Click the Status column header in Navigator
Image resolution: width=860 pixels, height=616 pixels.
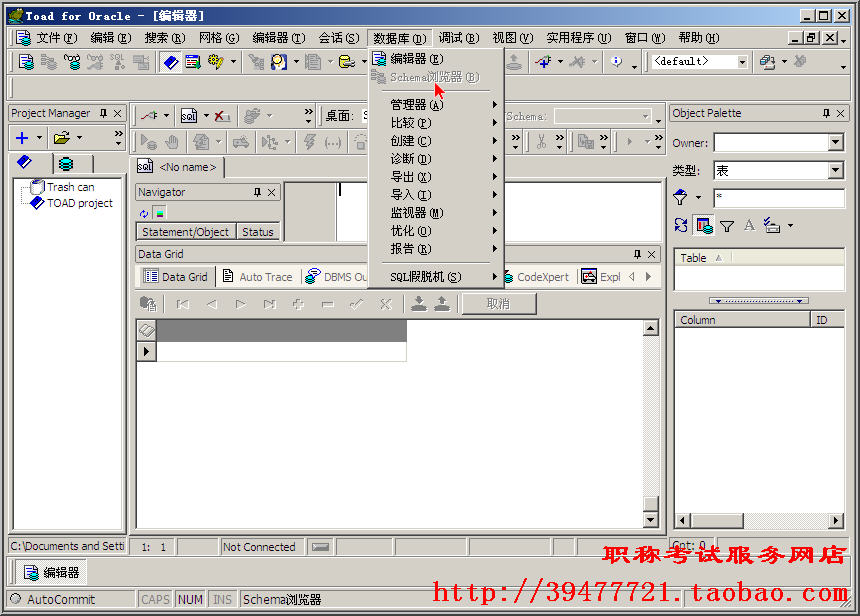[x=257, y=232]
